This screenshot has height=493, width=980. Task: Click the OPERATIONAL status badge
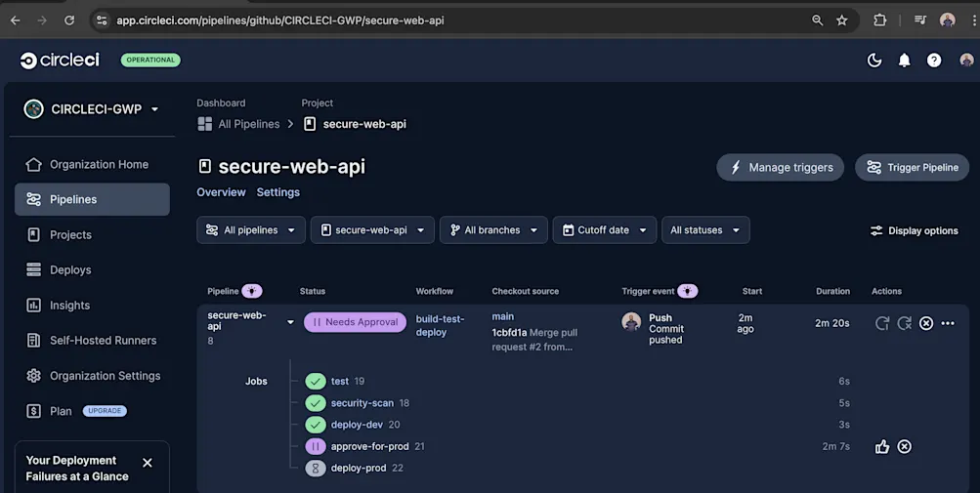click(x=150, y=60)
